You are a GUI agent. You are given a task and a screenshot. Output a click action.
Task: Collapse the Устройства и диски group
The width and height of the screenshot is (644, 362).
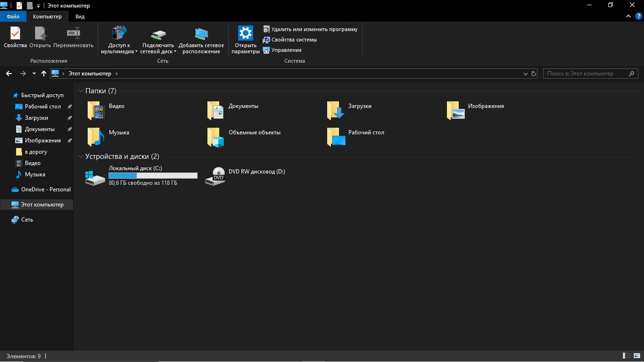(81, 156)
